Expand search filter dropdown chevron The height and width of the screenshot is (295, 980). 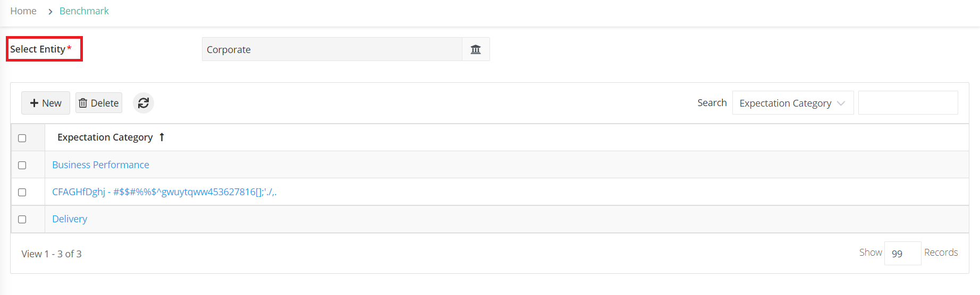point(841,103)
